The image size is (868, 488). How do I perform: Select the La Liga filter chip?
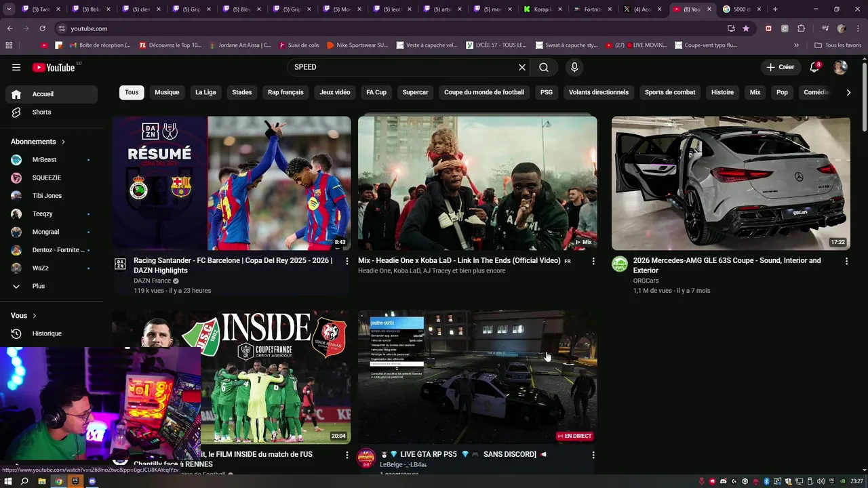tap(205, 92)
